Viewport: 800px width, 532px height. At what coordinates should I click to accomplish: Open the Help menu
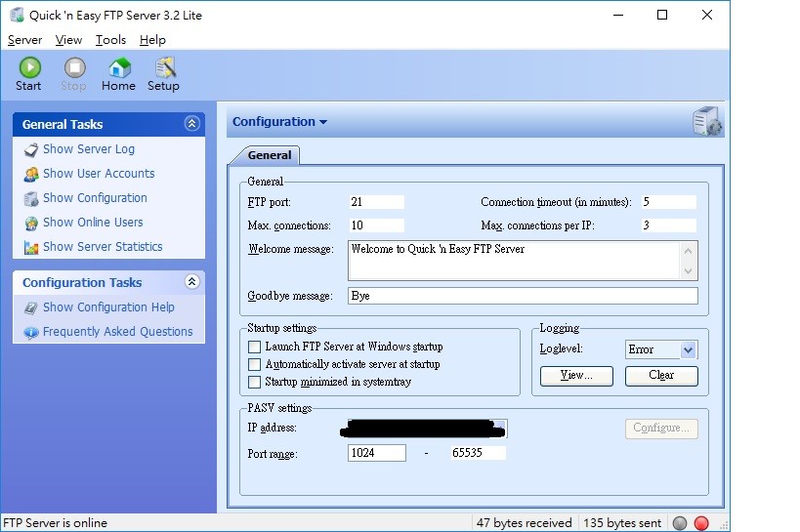tap(152, 40)
